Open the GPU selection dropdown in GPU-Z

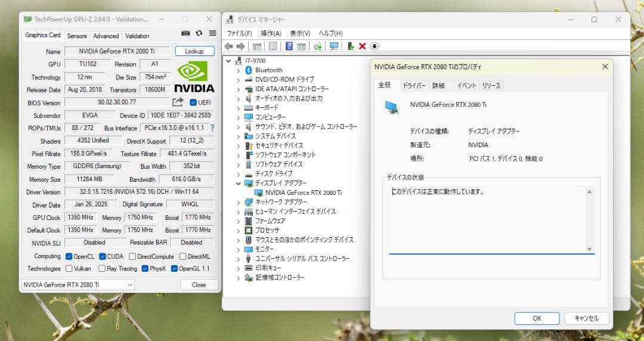[78, 285]
